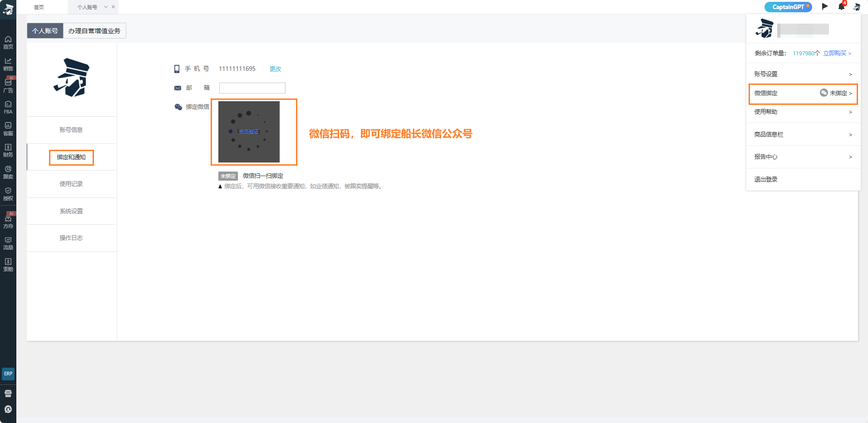Click the headset support icon at sidebar bottom

(x=8, y=409)
